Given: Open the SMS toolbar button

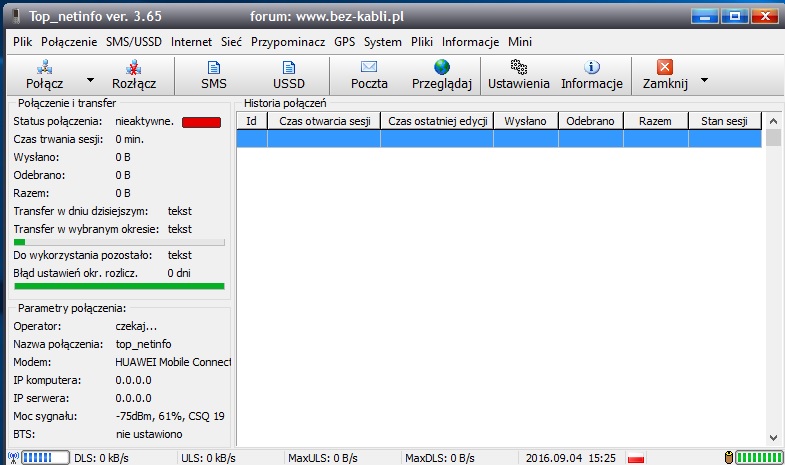Looking at the screenshot, I should [213, 67].
